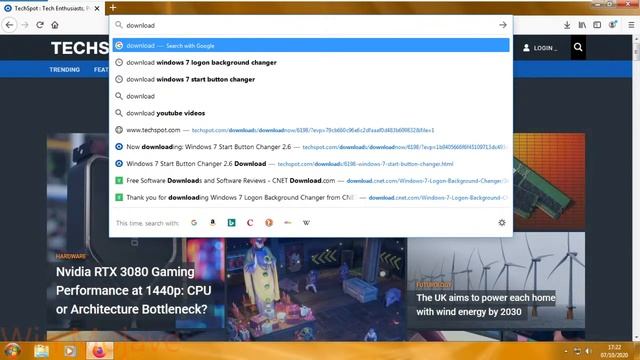Viewport: 640px width, 360px height.
Task: Open 'Now downloading: Windows 7 Start Button Changer 2.6'
Action: (x=311, y=147)
